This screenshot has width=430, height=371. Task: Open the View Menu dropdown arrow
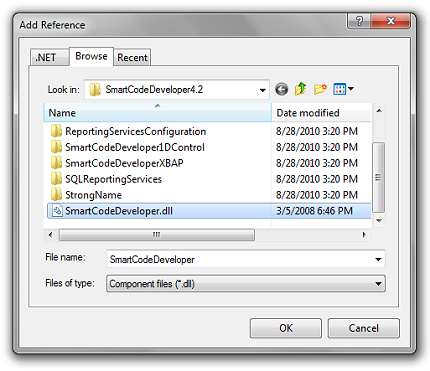pyautogui.click(x=351, y=89)
